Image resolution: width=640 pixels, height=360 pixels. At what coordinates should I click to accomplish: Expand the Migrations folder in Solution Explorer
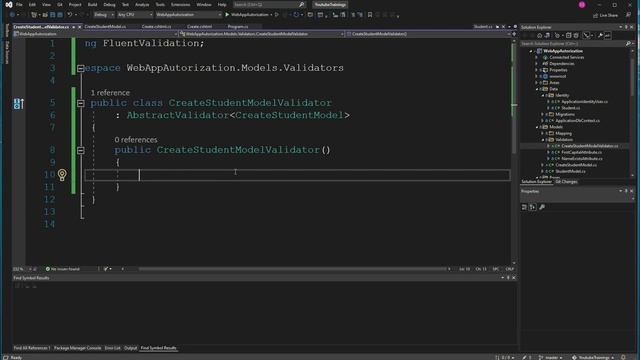(x=542, y=114)
